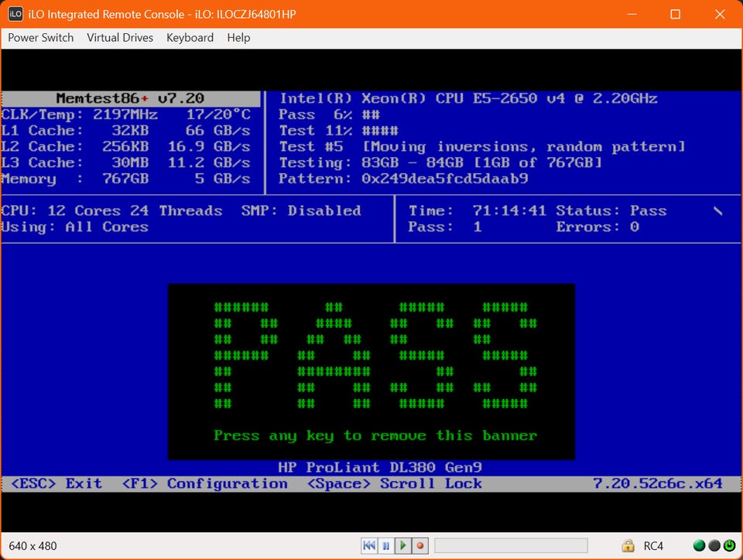The image size is (743, 560).
Task: Click the 7.20.52c6c.x64 version text
Action: point(658,483)
